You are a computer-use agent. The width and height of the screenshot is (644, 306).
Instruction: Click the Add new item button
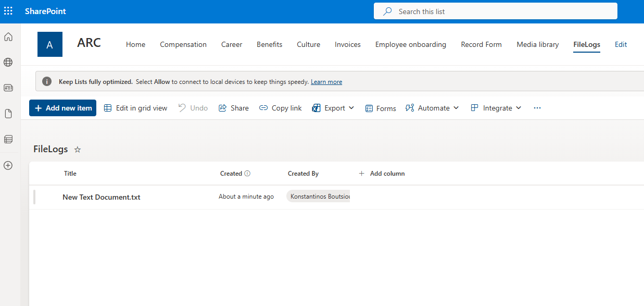coord(62,108)
